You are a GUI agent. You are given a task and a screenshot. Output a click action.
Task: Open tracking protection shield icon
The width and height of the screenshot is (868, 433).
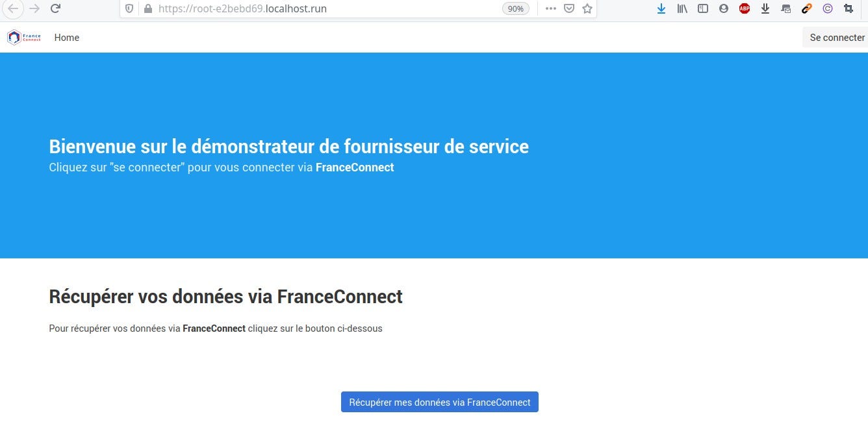coord(129,8)
